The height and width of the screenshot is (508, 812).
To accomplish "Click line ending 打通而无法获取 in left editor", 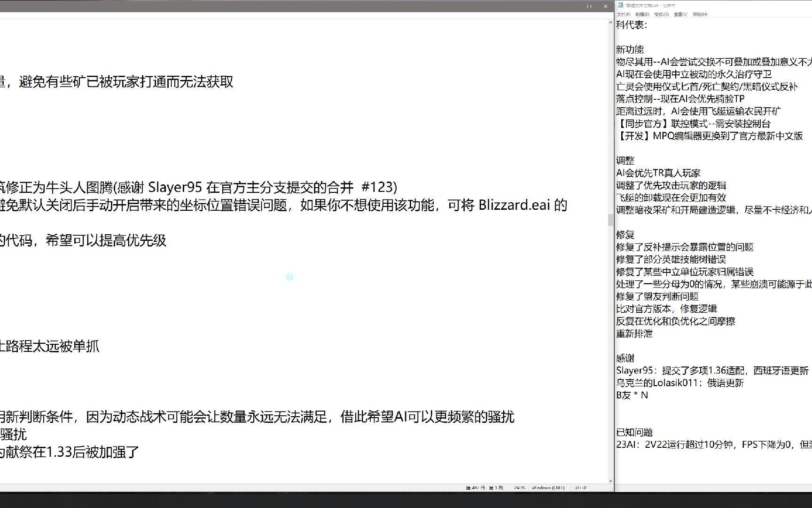I will [117, 82].
